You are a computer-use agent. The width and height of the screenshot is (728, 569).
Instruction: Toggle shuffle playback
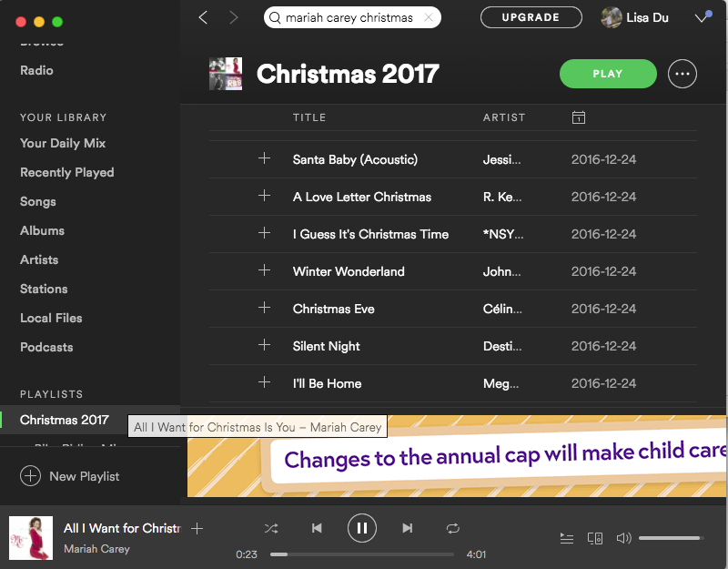tap(271, 528)
